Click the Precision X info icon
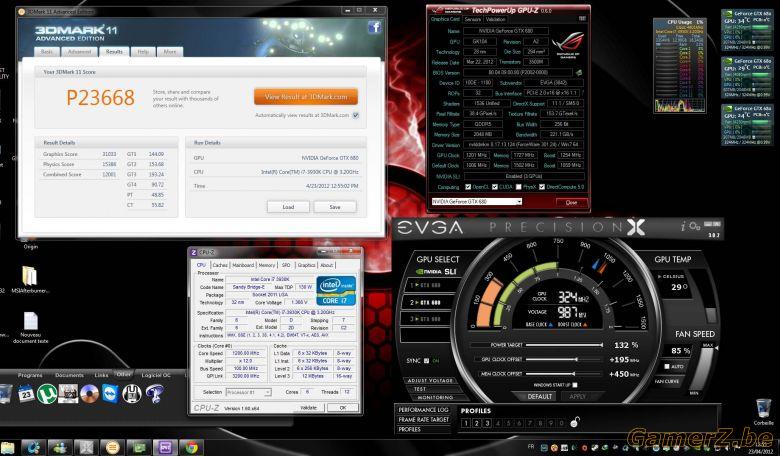The width and height of the screenshot is (780, 456). point(682,227)
